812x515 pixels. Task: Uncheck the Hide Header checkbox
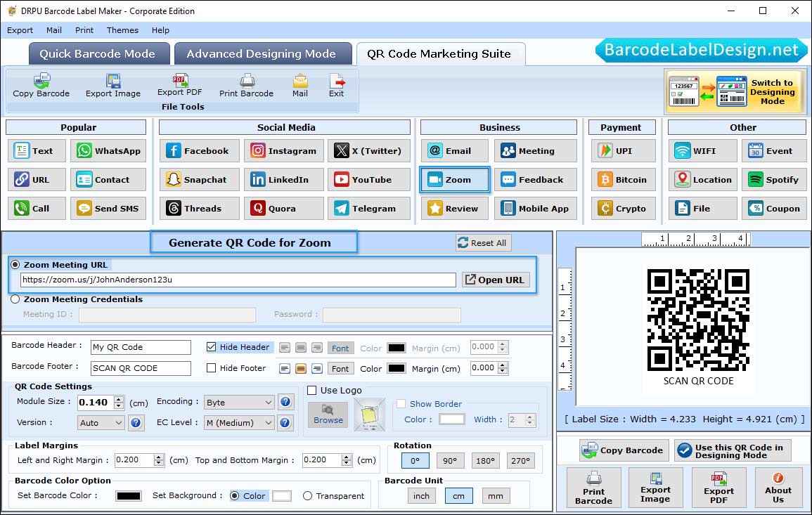pyautogui.click(x=212, y=347)
